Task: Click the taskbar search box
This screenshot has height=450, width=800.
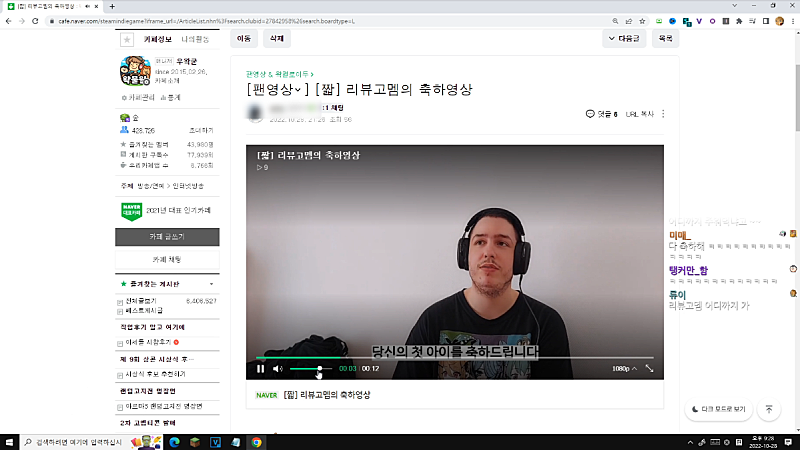Action: click(91, 442)
